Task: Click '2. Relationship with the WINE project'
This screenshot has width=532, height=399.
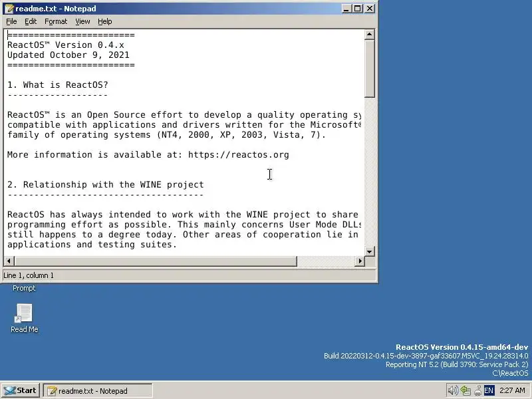Action: tap(106, 185)
